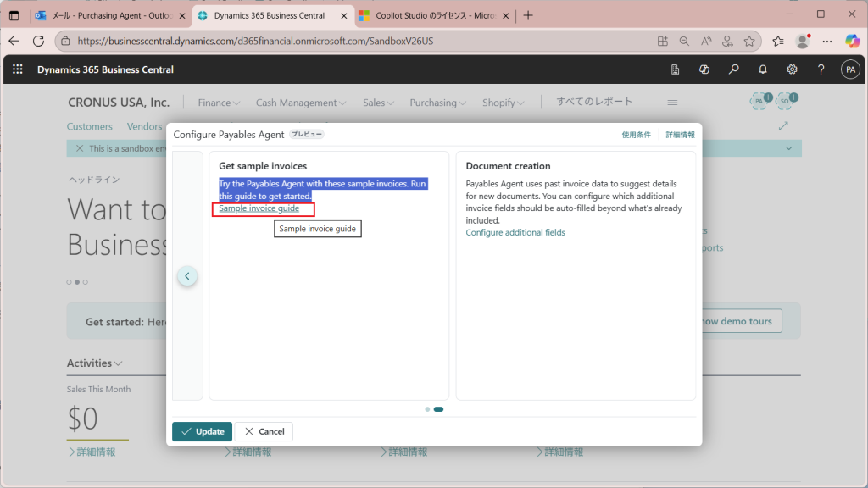Open the Edge tab actions menu icon
Image resolution: width=868 pixels, height=488 pixels.
point(14,15)
